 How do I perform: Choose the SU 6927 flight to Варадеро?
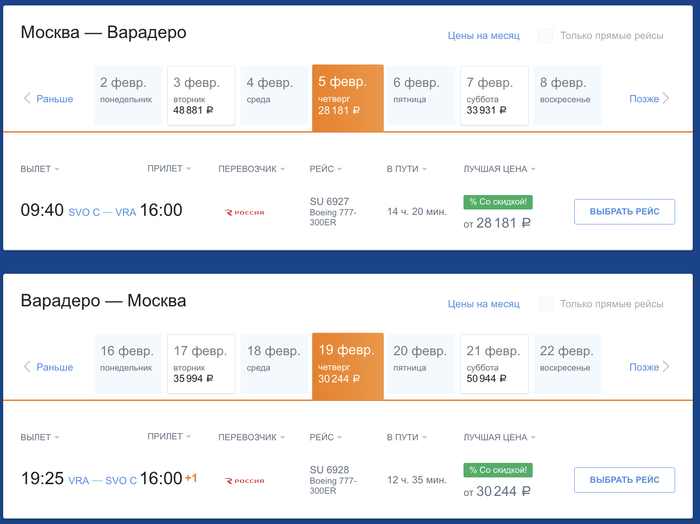624,212
